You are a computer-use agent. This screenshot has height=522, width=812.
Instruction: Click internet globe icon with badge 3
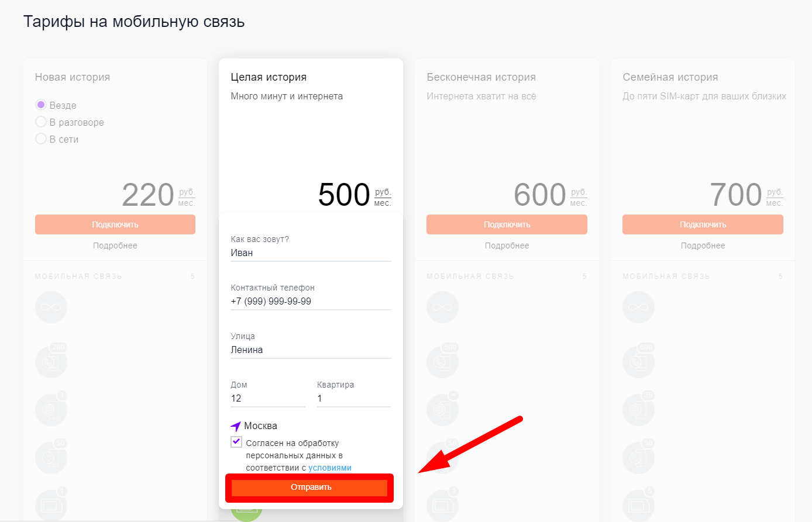pos(51,410)
